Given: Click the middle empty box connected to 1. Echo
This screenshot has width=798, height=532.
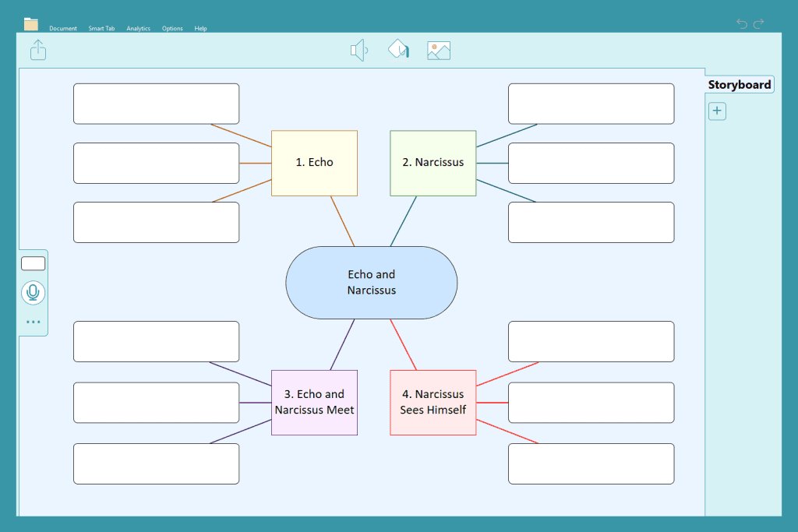Looking at the screenshot, I should (156, 164).
